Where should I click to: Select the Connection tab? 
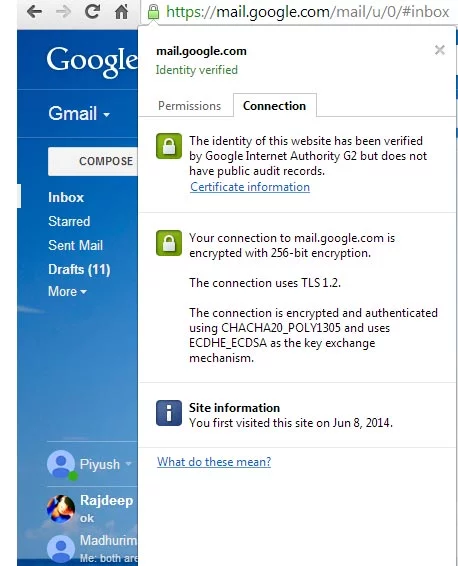click(x=275, y=105)
